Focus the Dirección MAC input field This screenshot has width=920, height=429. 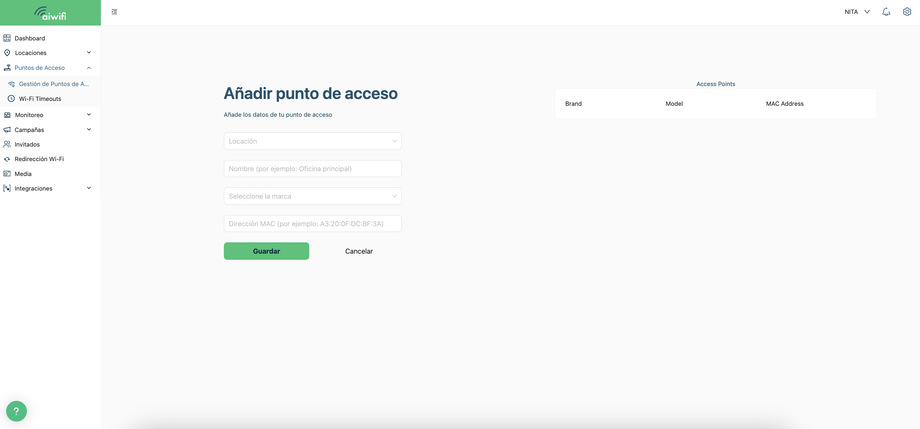click(x=313, y=224)
